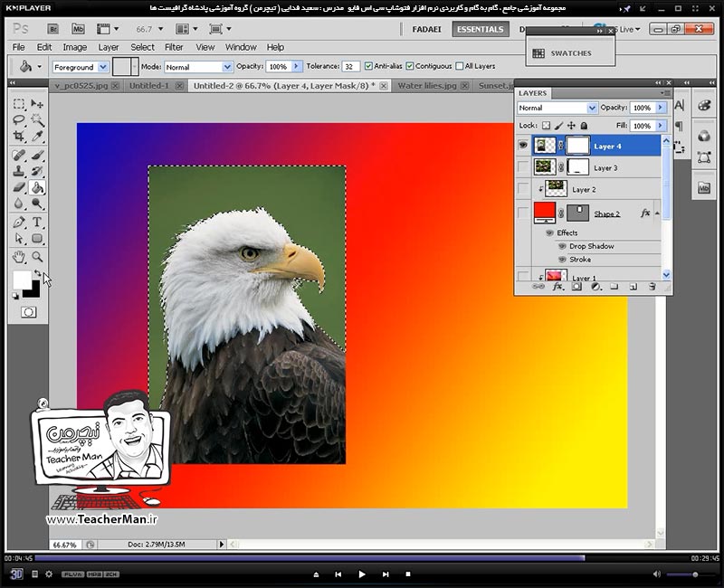Select the Magic Wand tool
724x588 pixels.
37,120
